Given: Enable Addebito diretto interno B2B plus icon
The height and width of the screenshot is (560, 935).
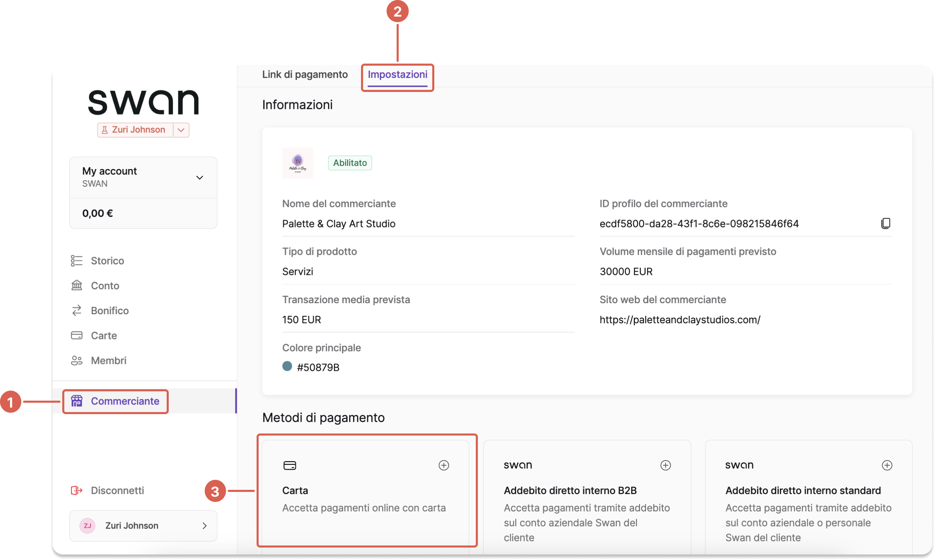Looking at the screenshot, I should [x=665, y=465].
